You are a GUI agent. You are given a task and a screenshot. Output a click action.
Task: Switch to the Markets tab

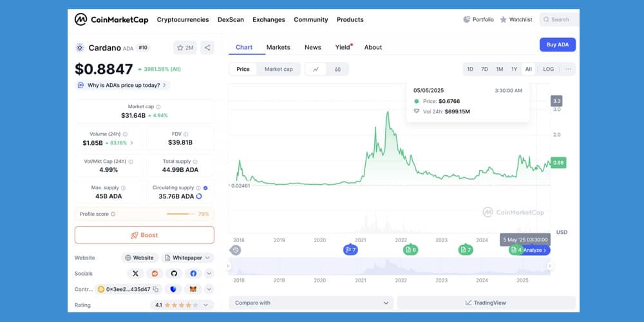[278, 47]
